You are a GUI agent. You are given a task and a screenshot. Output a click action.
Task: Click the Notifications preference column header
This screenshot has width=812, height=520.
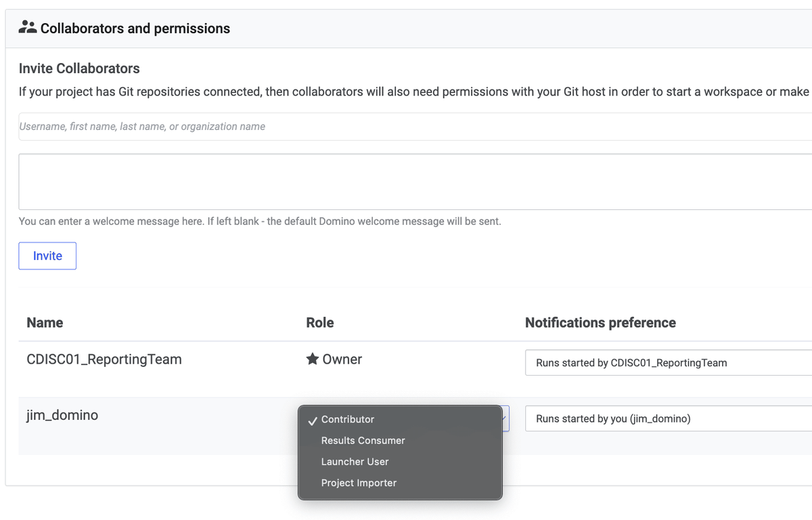(x=600, y=323)
